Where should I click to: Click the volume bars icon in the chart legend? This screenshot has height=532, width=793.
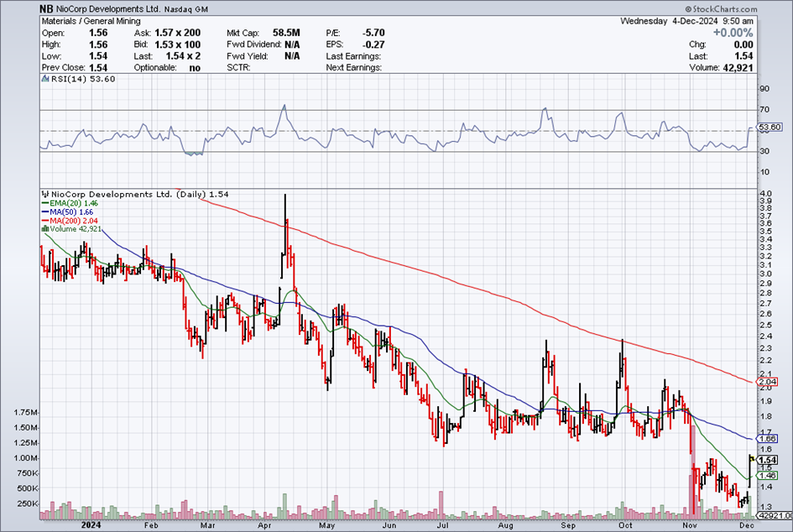coord(45,229)
